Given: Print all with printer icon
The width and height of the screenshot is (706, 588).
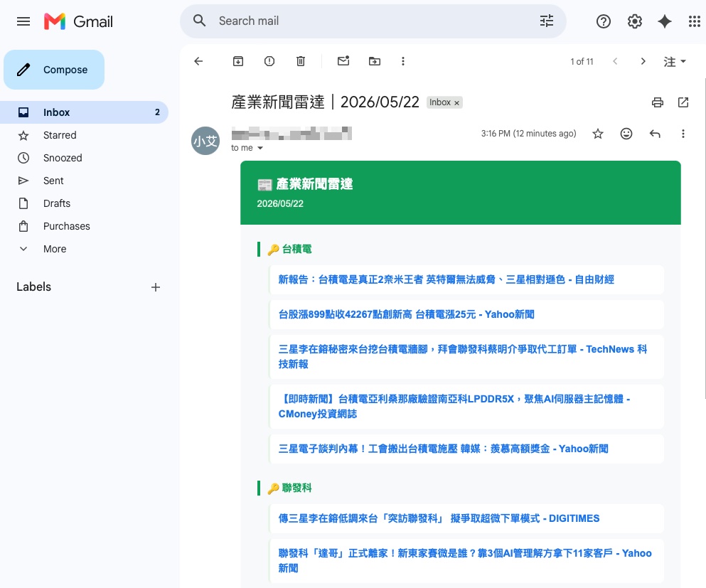Looking at the screenshot, I should click(x=658, y=102).
